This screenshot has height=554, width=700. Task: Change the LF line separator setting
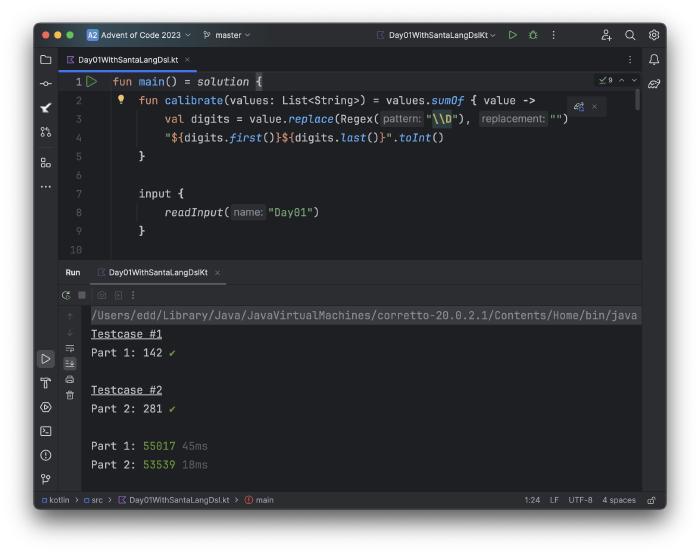click(554, 500)
